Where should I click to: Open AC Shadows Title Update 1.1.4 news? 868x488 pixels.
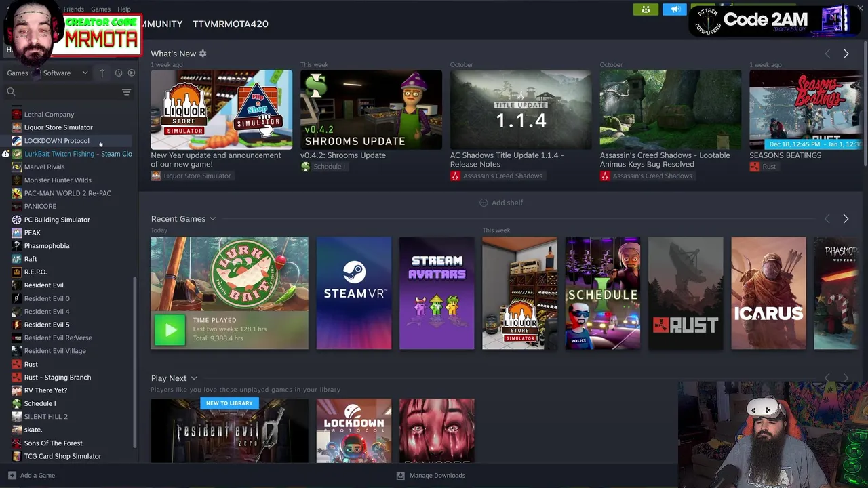point(521,110)
